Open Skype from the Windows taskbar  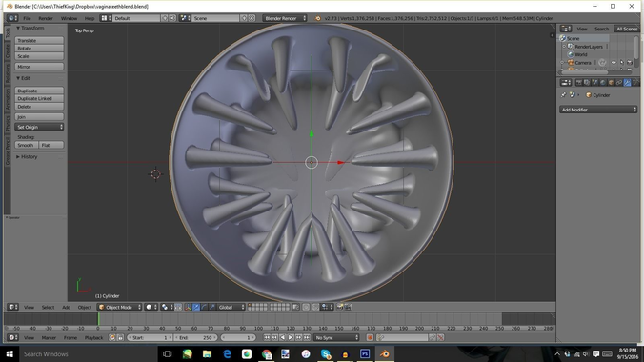coord(326,353)
